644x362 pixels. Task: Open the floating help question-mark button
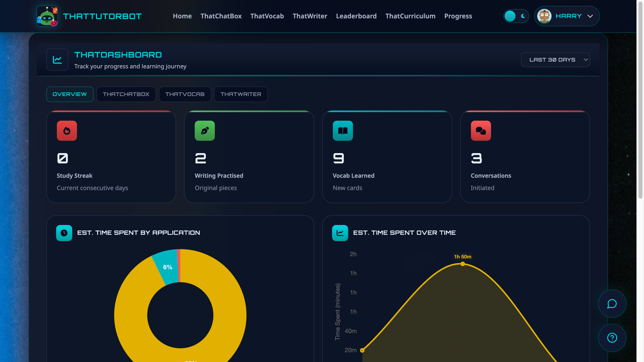[612, 338]
